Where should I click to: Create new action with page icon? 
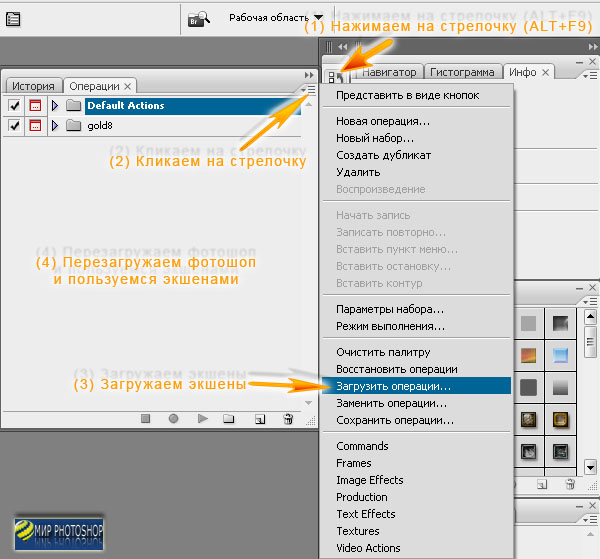(260, 419)
